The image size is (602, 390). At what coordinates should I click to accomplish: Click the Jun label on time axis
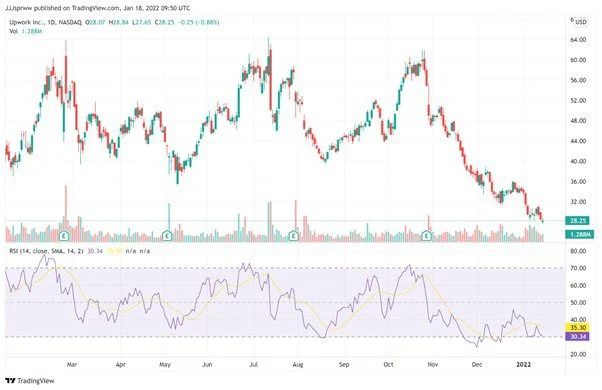tap(207, 364)
